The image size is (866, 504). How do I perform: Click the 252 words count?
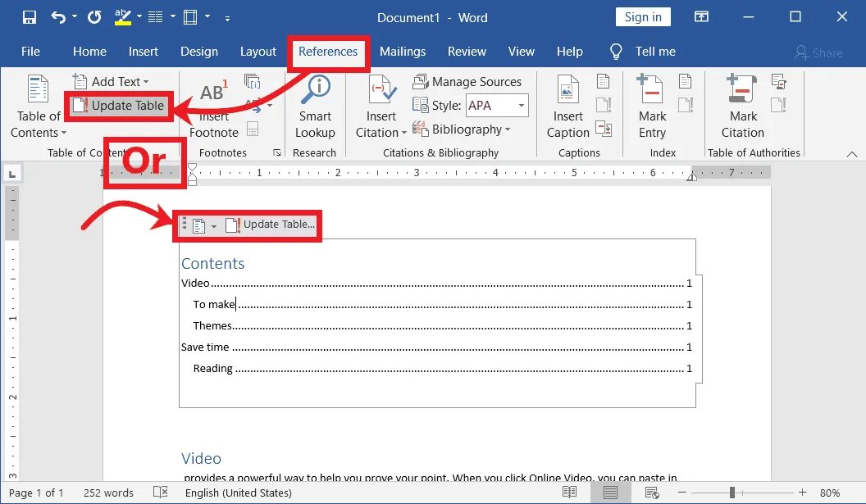108,493
